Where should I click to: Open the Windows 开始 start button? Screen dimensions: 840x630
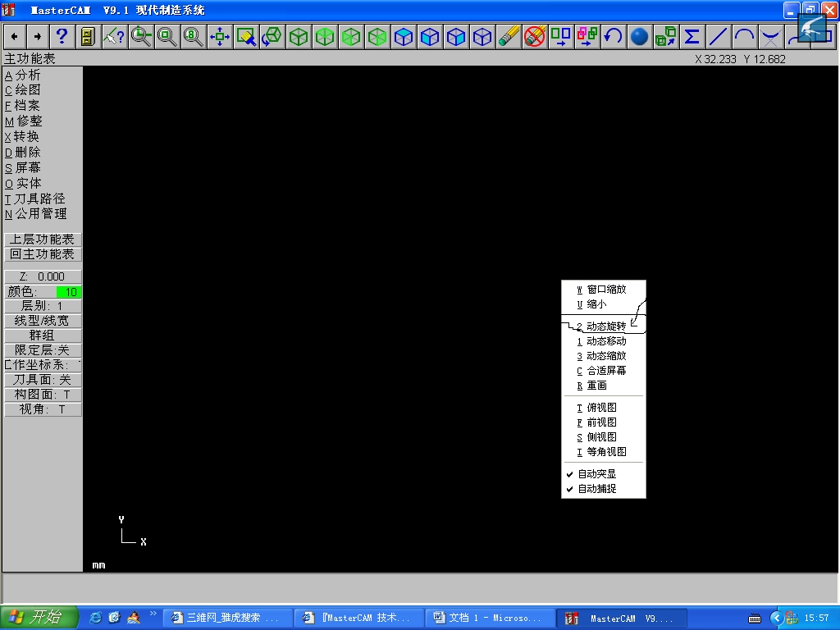[39, 618]
